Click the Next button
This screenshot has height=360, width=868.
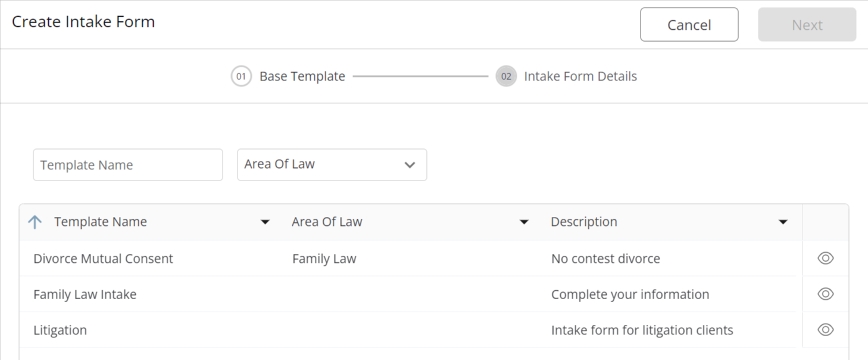[x=807, y=24]
